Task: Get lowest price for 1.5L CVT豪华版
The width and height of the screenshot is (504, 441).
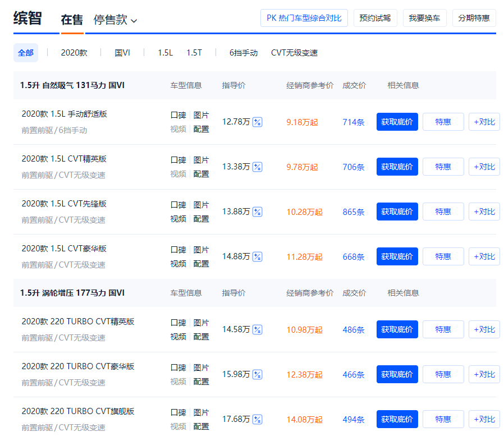Action: (397, 256)
